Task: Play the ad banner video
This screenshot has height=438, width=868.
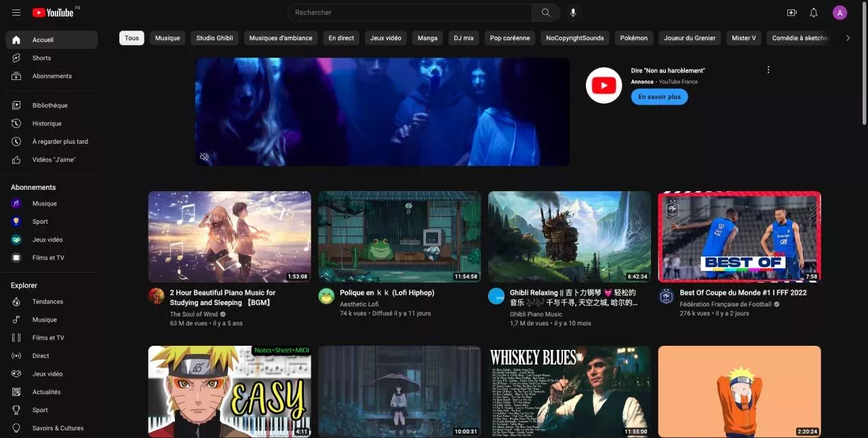Action: coord(382,112)
